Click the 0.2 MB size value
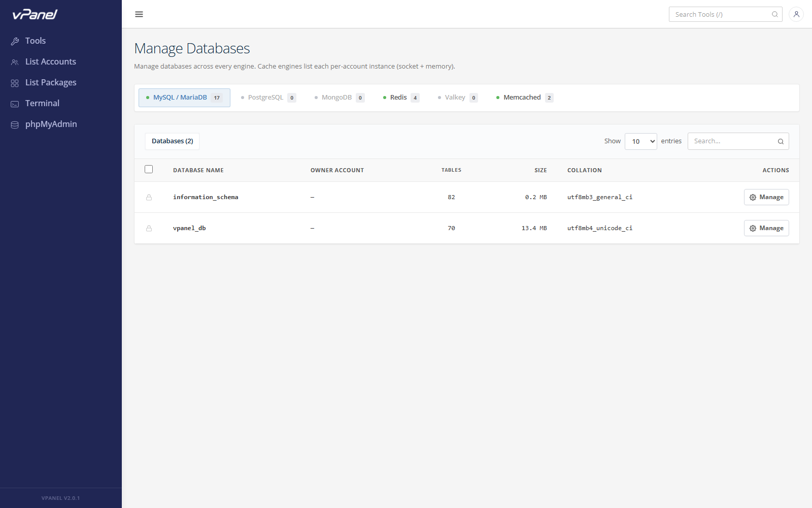 click(536, 197)
